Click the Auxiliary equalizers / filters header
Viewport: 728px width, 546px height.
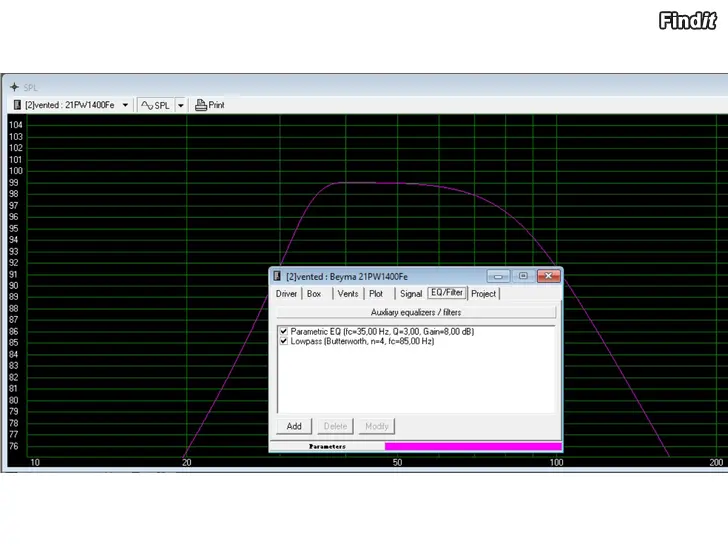click(x=416, y=312)
